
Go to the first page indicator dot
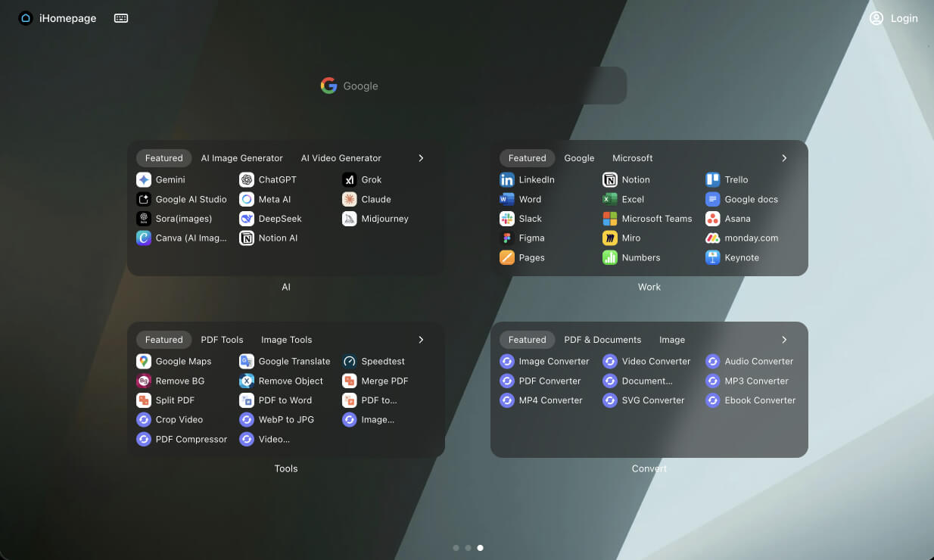pyautogui.click(x=456, y=548)
